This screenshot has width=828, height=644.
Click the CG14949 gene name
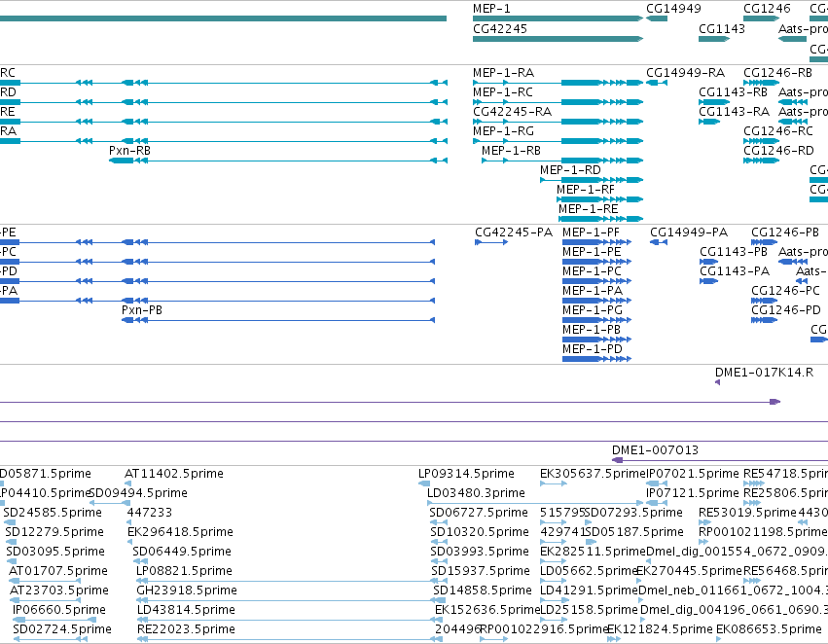coord(673,9)
